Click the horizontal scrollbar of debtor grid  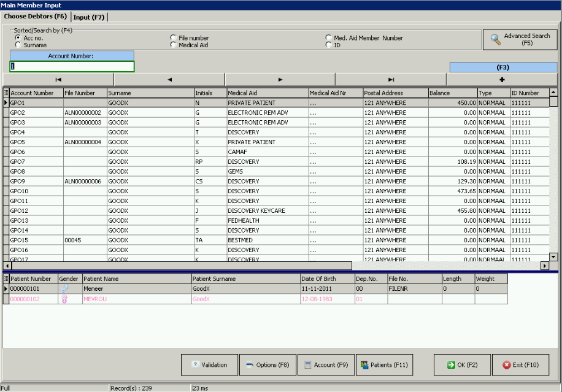click(184, 266)
